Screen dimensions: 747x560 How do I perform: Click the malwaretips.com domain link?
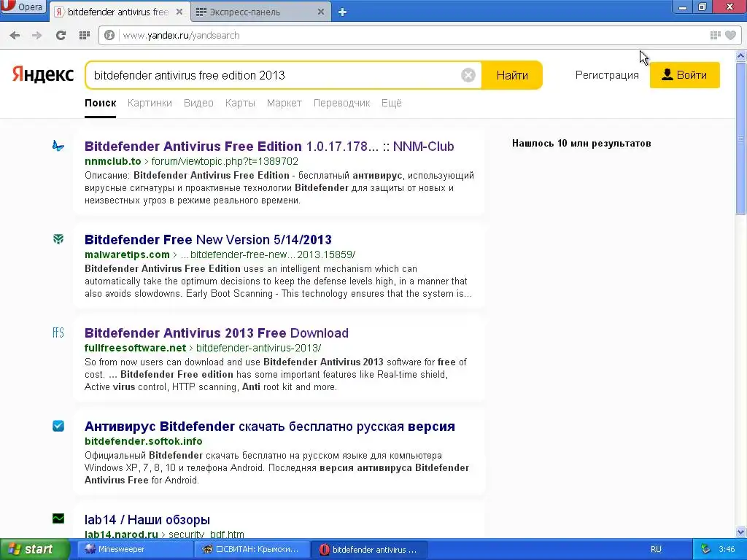pyautogui.click(x=127, y=254)
